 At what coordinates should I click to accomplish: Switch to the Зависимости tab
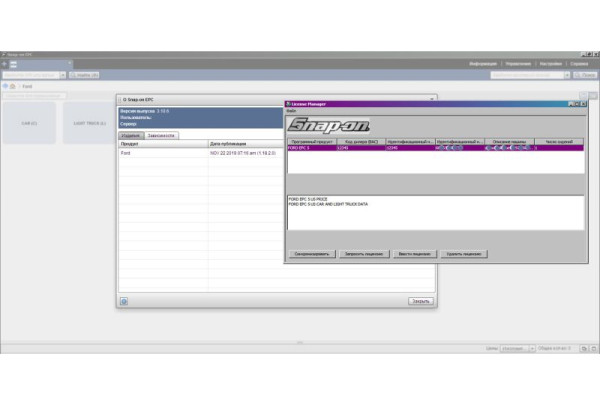161,135
